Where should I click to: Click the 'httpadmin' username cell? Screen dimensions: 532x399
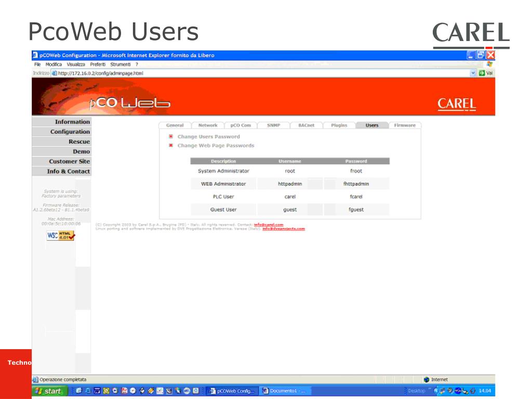click(x=290, y=184)
